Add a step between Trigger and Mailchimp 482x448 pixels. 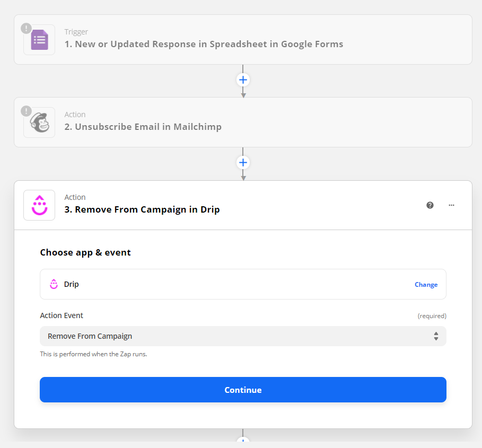click(243, 80)
